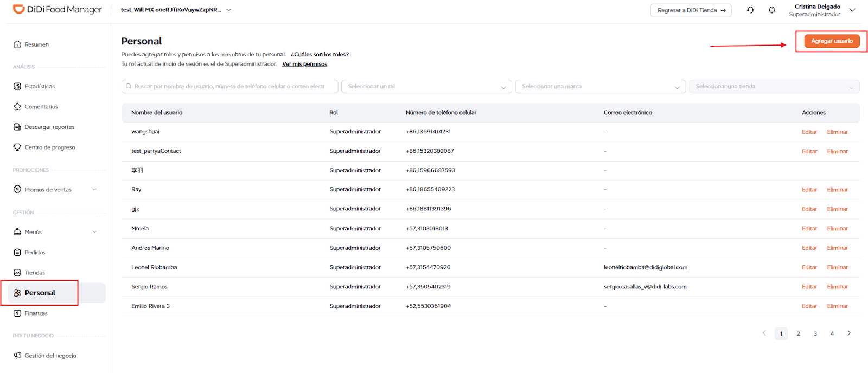The height and width of the screenshot is (373, 868).
Task: Click the Finanzas sidebar icon
Action: [17, 313]
